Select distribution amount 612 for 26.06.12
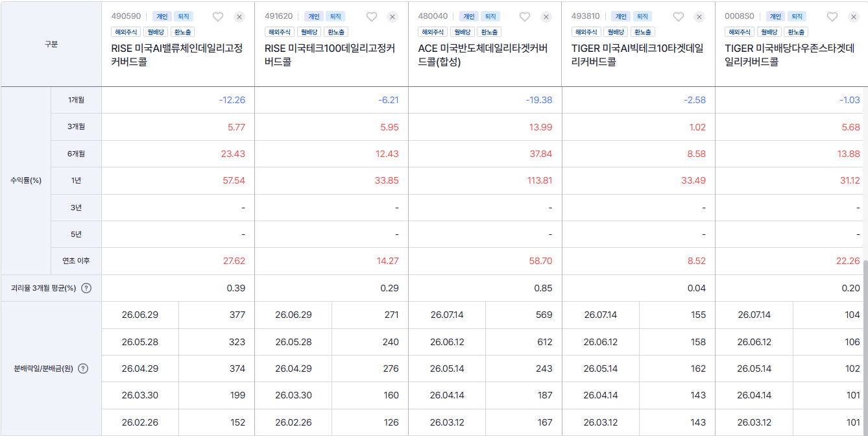This screenshot has width=868, height=436. click(x=545, y=342)
